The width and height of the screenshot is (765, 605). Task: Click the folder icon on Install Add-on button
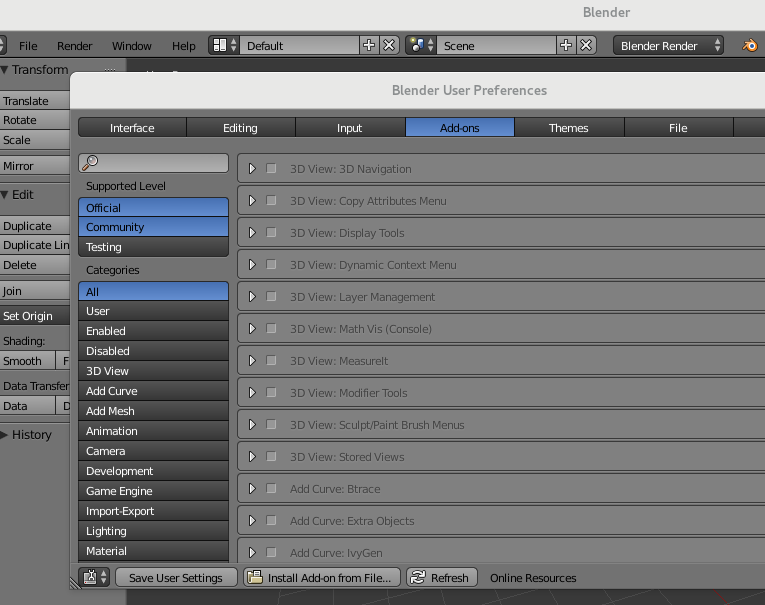255,577
